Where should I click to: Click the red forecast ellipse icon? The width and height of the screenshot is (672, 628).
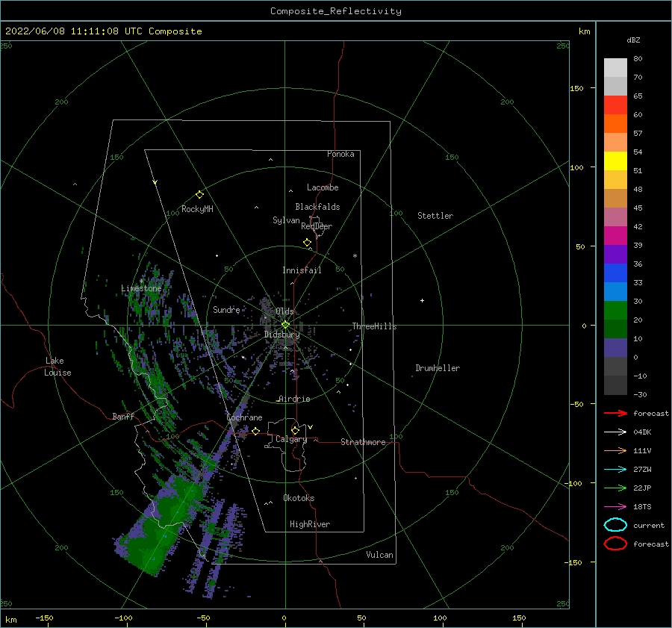[615, 544]
